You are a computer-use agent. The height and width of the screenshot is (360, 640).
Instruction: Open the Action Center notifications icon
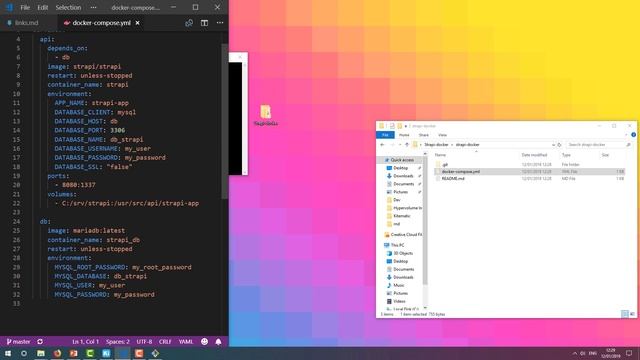coord(629,353)
